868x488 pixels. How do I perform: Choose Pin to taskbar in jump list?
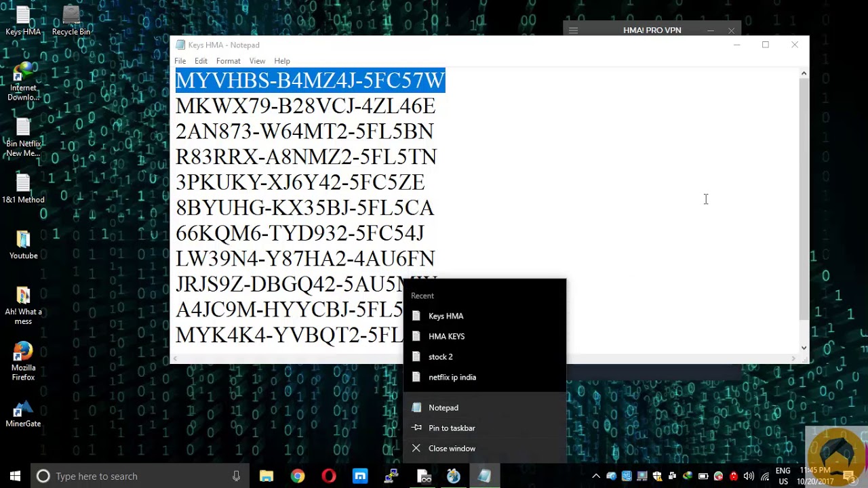(485, 428)
